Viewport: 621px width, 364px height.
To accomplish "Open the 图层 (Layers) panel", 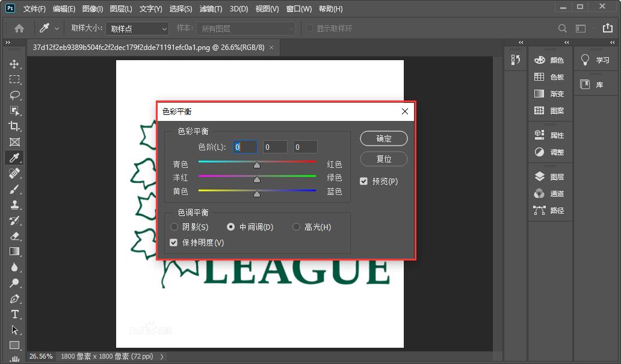I will 549,176.
